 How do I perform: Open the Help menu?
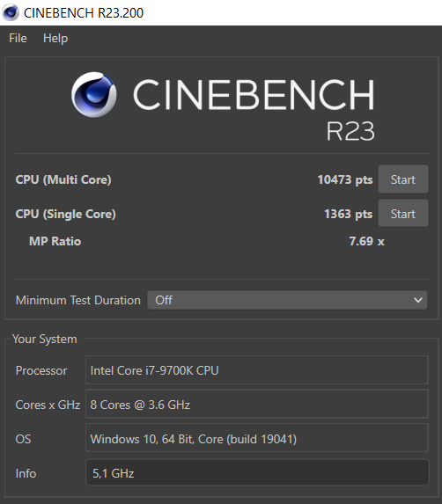(x=55, y=38)
